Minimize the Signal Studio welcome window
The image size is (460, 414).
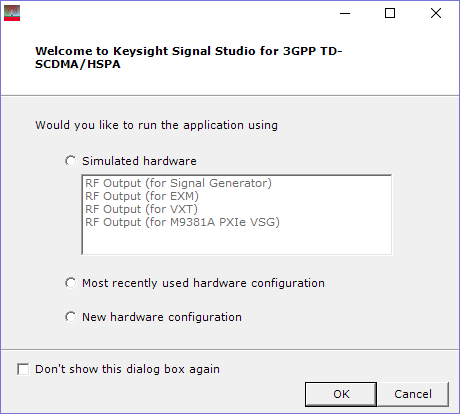[x=345, y=13]
